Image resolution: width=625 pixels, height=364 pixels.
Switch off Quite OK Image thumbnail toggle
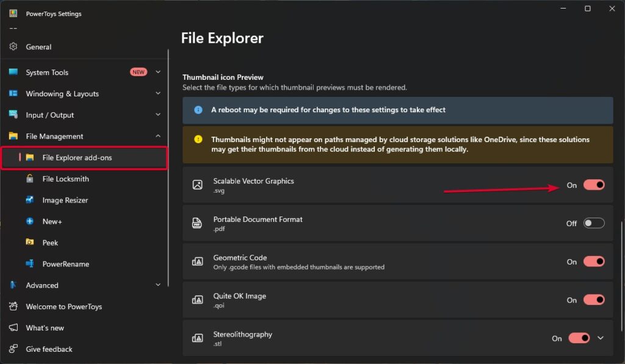[594, 299]
